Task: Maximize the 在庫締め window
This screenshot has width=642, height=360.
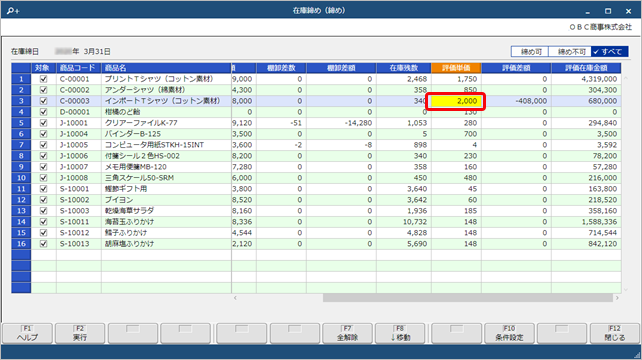Action: [x=608, y=11]
